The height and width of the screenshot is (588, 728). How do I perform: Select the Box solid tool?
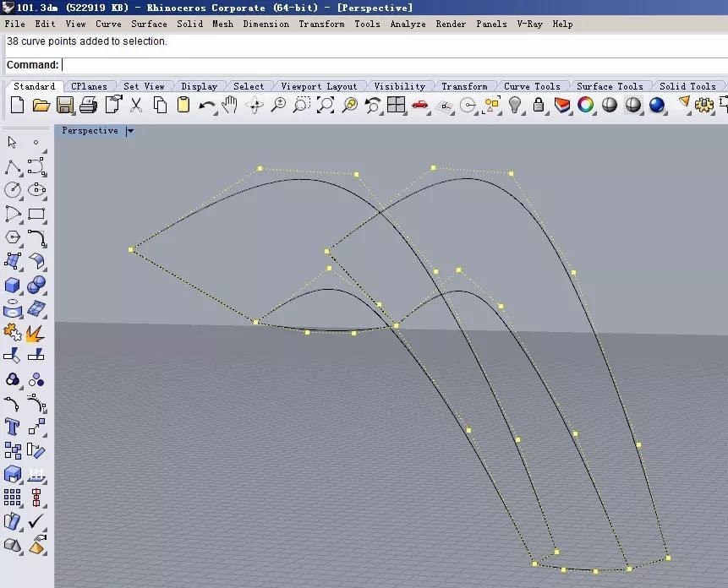[x=13, y=285]
